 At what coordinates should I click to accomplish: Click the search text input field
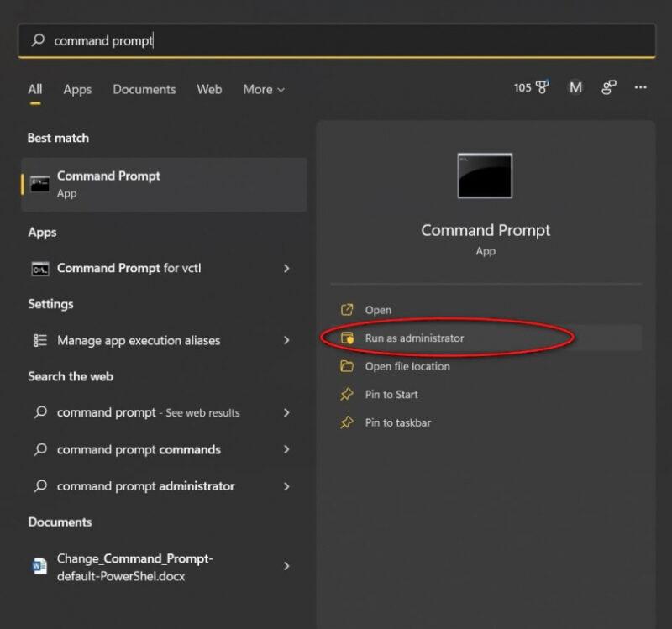(x=336, y=40)
